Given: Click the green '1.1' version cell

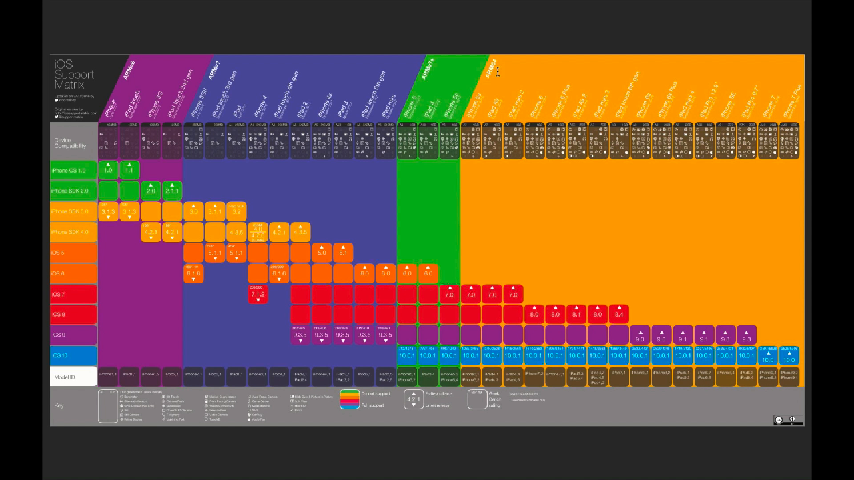Looking at the screenshot, I should coord(129,171).
